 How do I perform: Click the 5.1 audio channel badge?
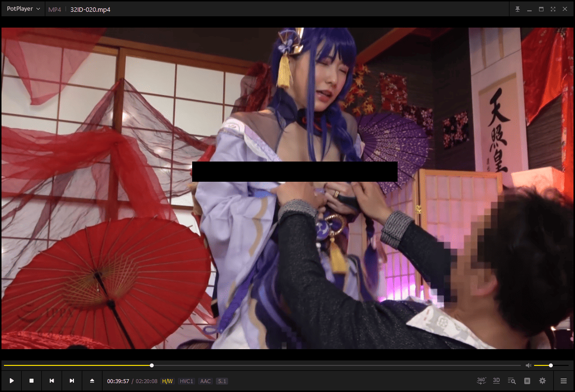pos(222,381)
